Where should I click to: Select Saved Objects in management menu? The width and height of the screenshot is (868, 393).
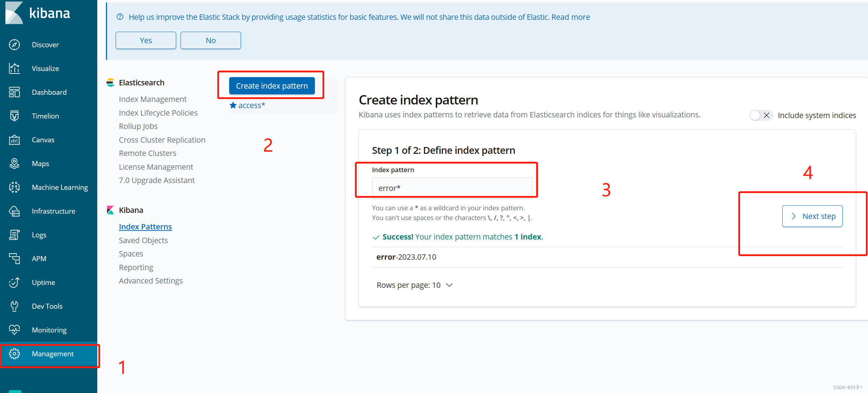(143, 240)
